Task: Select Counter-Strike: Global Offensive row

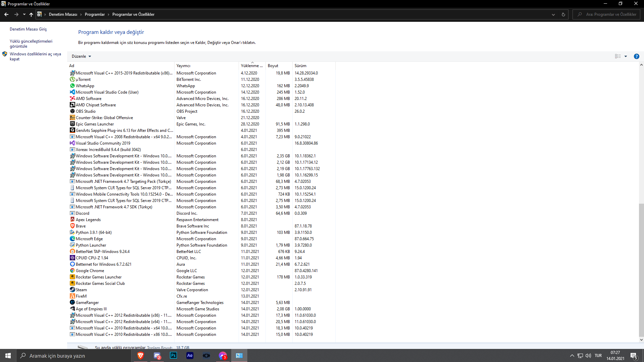Action: (201, 118)
